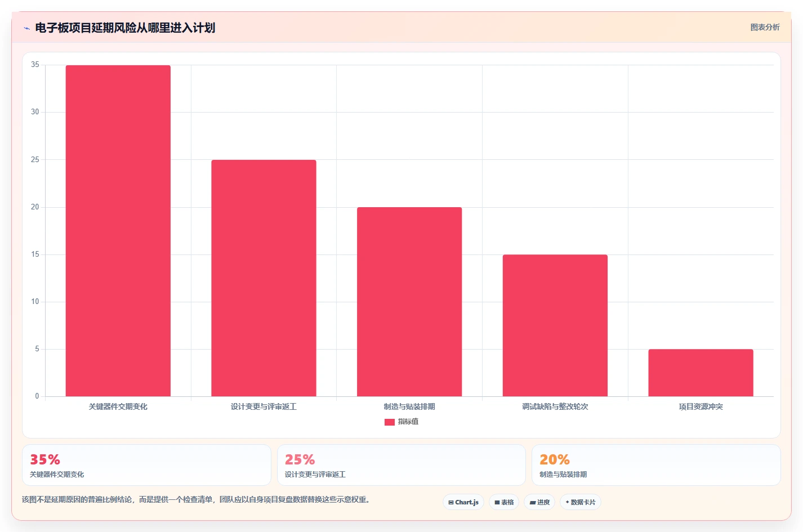This screenshot has width=803, height=532.
Task: Click the 表格 tag chip
Action: point(504,502)
